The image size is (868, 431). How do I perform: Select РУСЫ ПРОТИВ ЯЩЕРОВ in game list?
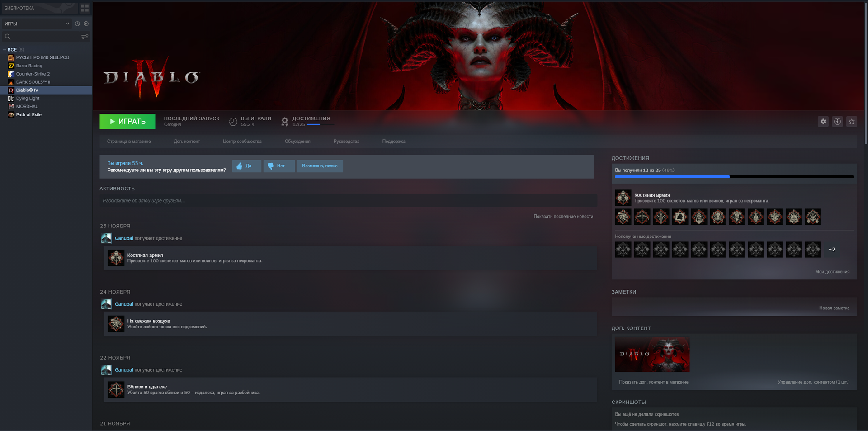click(42, 57)
